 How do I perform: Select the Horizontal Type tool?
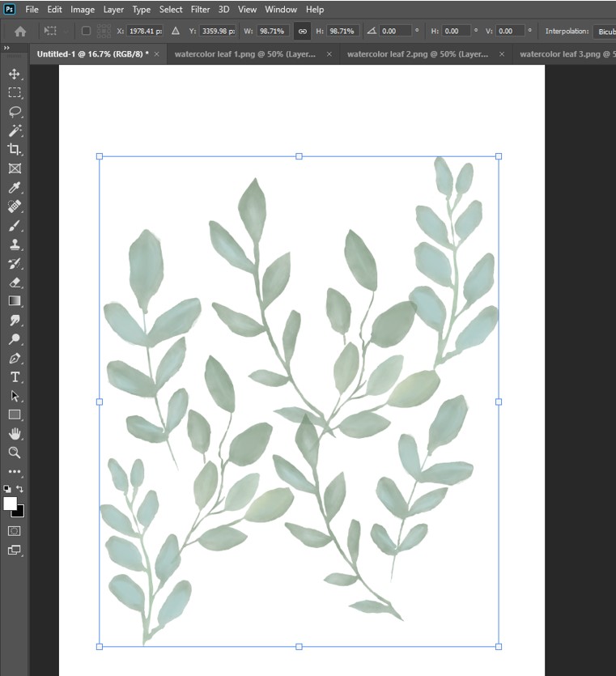pos(15,377)
